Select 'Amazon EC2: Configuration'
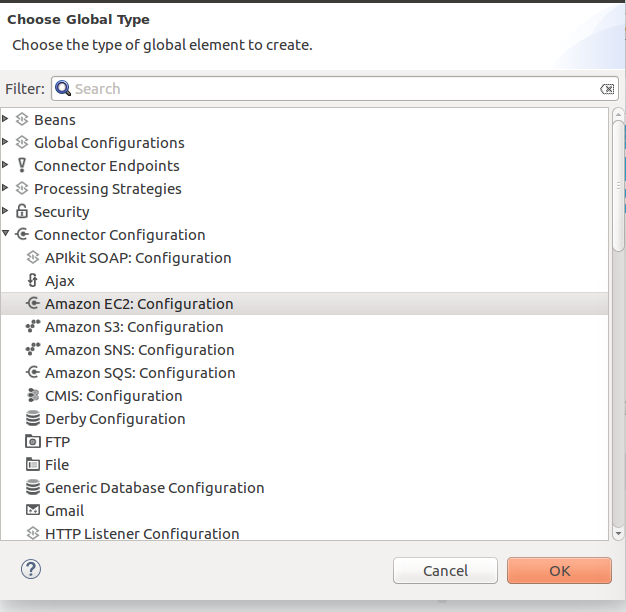Screen dimensions: 626x612 [304, 304]
